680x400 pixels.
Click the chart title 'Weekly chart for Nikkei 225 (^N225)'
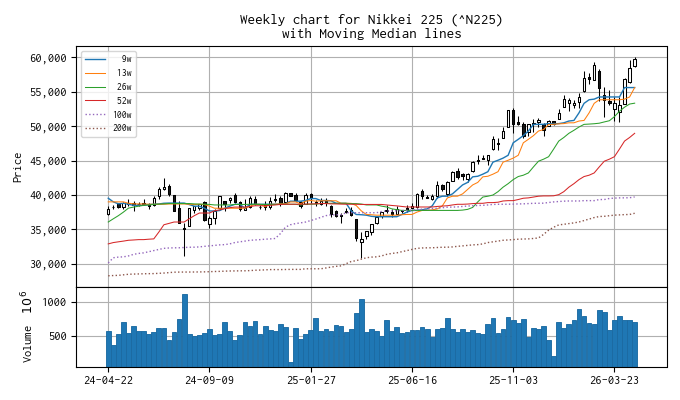(x=371, y=20)
